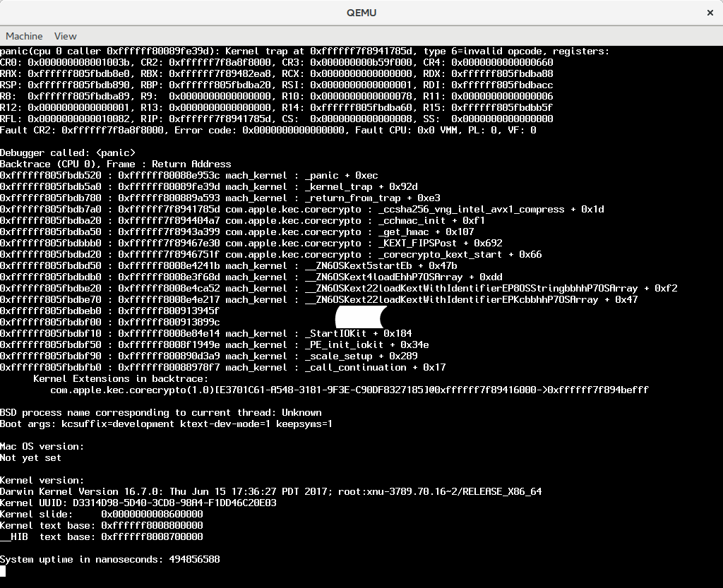Click the '_panic + 0xec' backtrace entry
Image resolution: width=723 pixels, height=588 pixels.
[x=341, y=175]
